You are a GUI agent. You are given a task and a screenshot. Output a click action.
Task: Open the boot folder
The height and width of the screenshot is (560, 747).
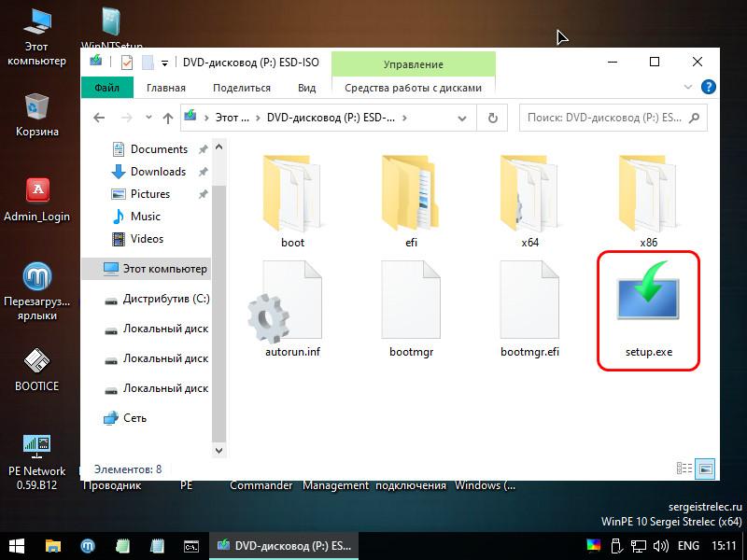tap(292, 200)
